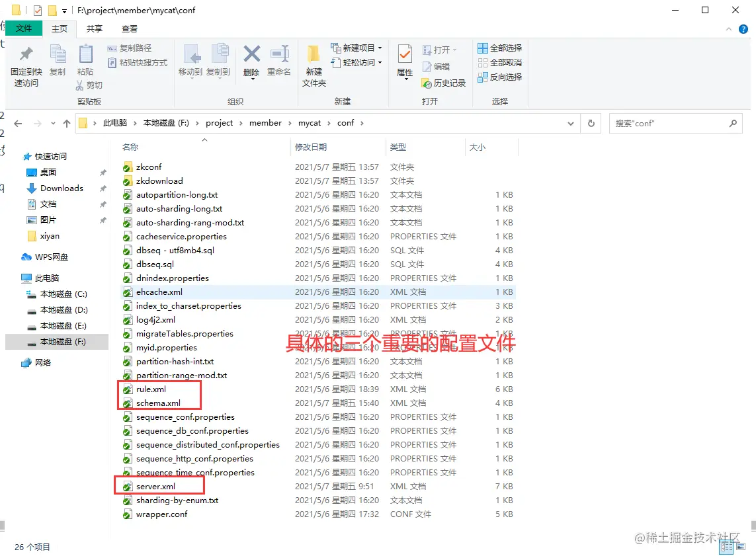Screen dimensions: 756x560
Task: Select WPS网盘 in the sidebar
Action: (45, 257)
